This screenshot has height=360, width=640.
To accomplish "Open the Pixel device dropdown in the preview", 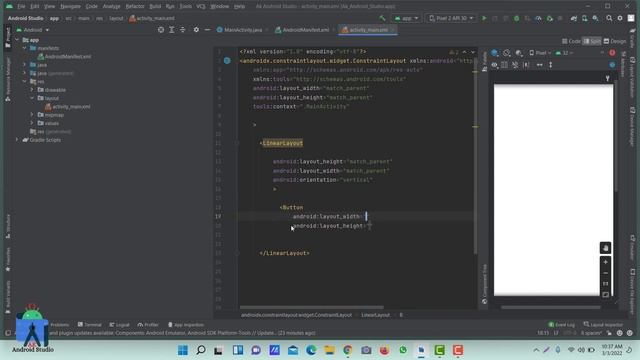I will tap(540, 53).
